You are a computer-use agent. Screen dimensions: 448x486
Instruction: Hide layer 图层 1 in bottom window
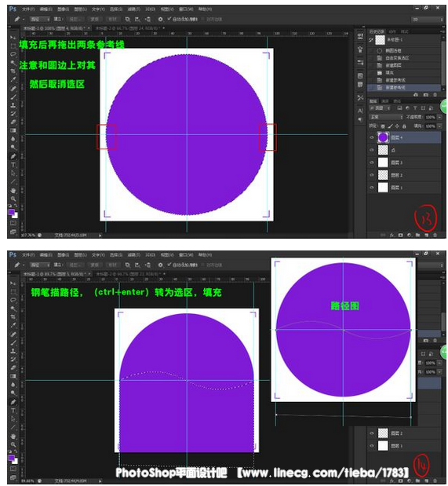[372, 446]
